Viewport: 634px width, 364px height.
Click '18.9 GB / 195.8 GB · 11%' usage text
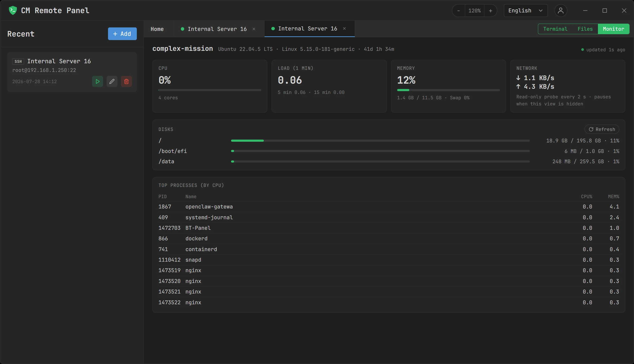583,141
